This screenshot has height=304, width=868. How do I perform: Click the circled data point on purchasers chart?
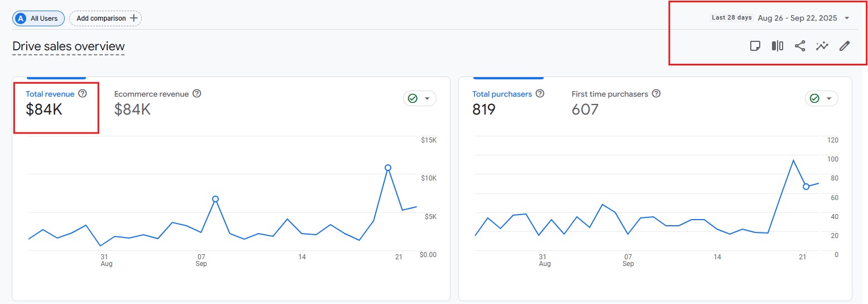806,187
